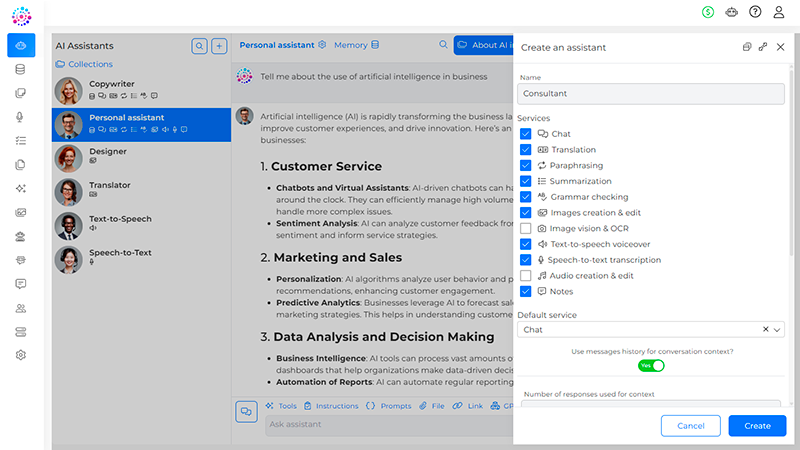The width and height of the screenshot is (800, 450).
Task: Click the Create button
Action: 757,426
